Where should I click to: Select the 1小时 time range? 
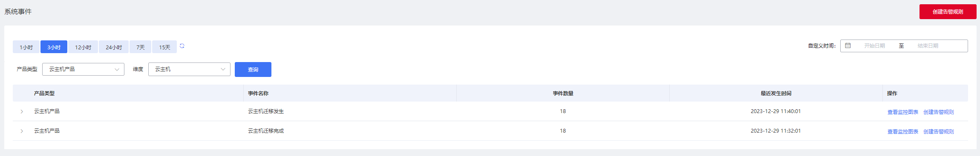pyautogui.click(x=26, y=47)
